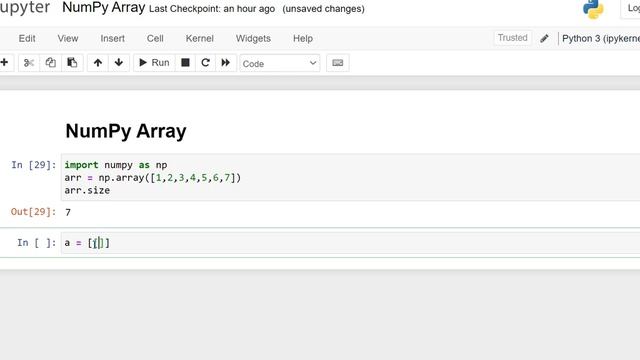
Task: Click the arr.size line of code
Action: [87, 190]
